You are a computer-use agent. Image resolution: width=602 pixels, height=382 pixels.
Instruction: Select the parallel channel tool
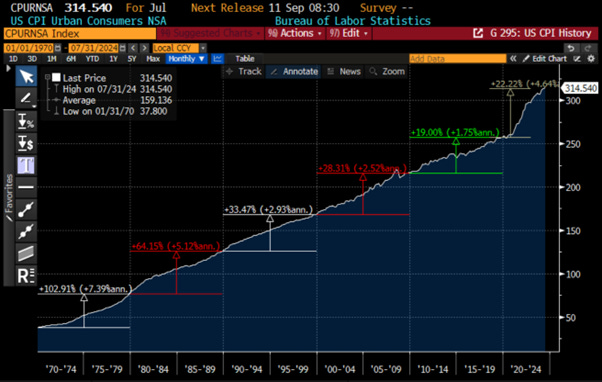[x=26, y=253]
